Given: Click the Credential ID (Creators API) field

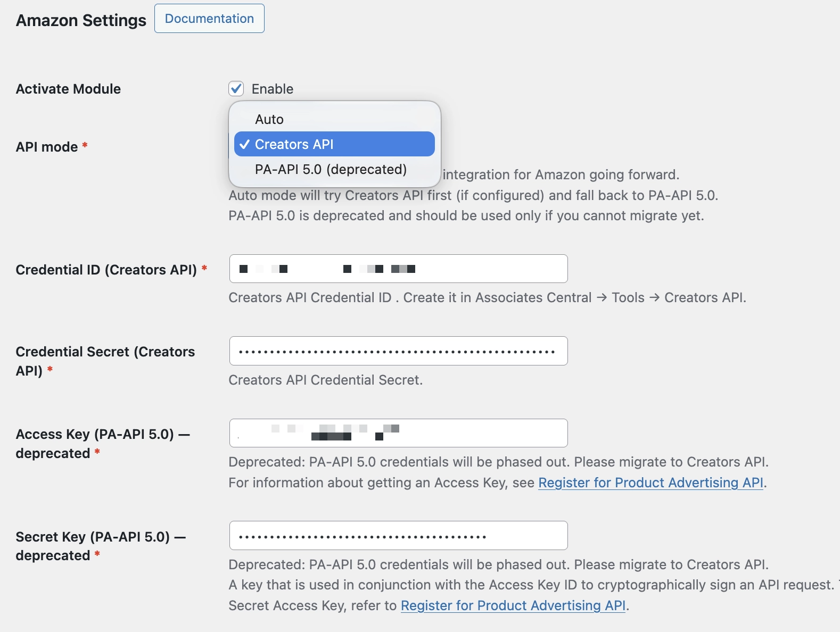Looking at the screenshot, I should coord(398,269).
